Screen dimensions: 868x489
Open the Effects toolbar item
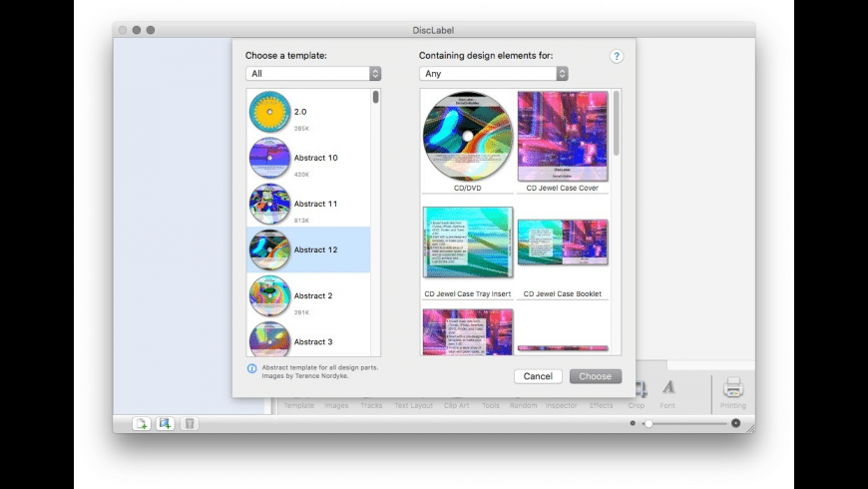[602, 405]
